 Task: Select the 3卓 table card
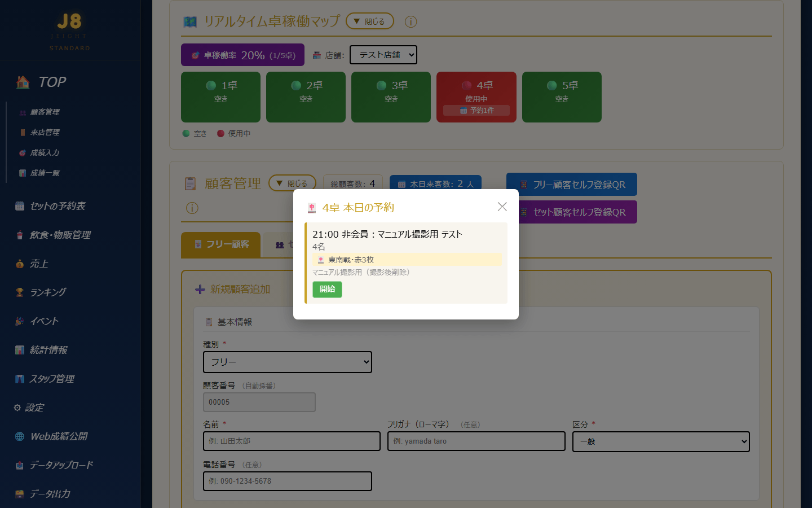pos(391,97)
